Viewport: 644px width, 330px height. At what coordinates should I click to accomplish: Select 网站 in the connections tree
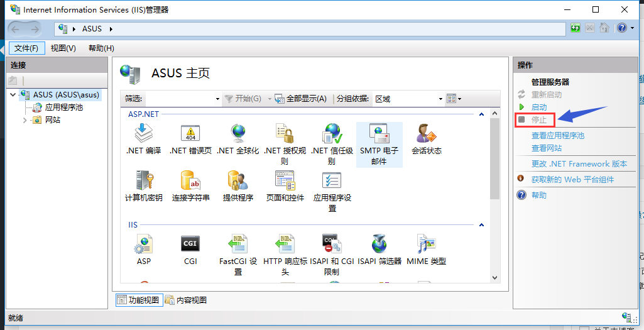coord(53,120)
